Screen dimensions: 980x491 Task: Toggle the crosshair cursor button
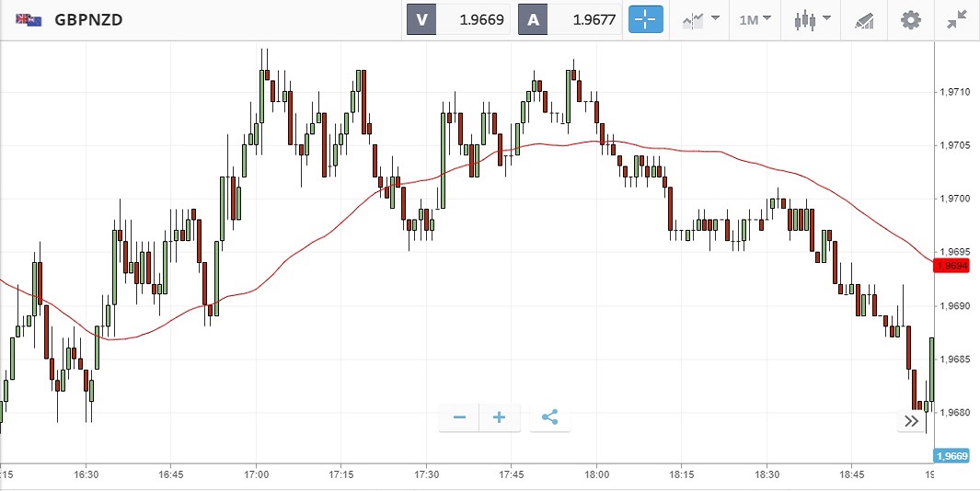646,19
